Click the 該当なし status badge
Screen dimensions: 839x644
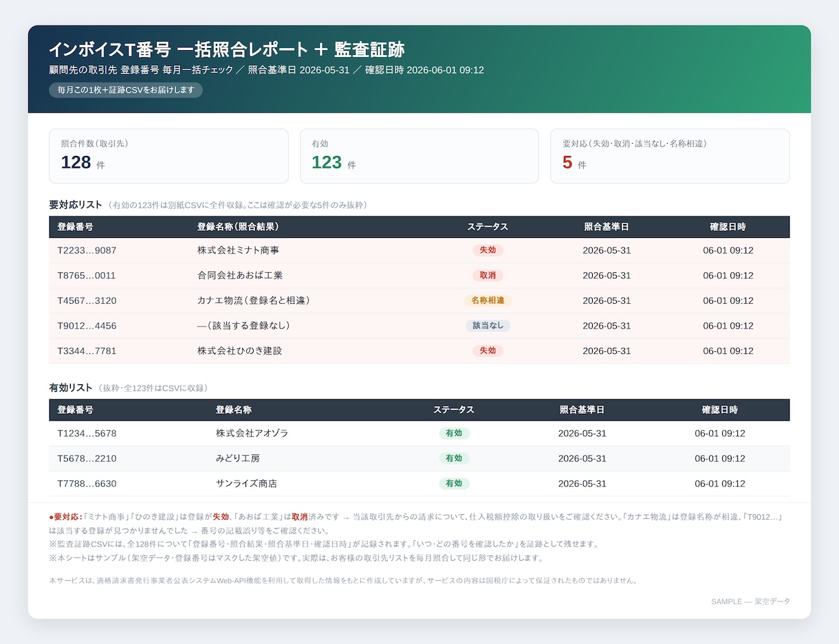[x=488, y=326]
